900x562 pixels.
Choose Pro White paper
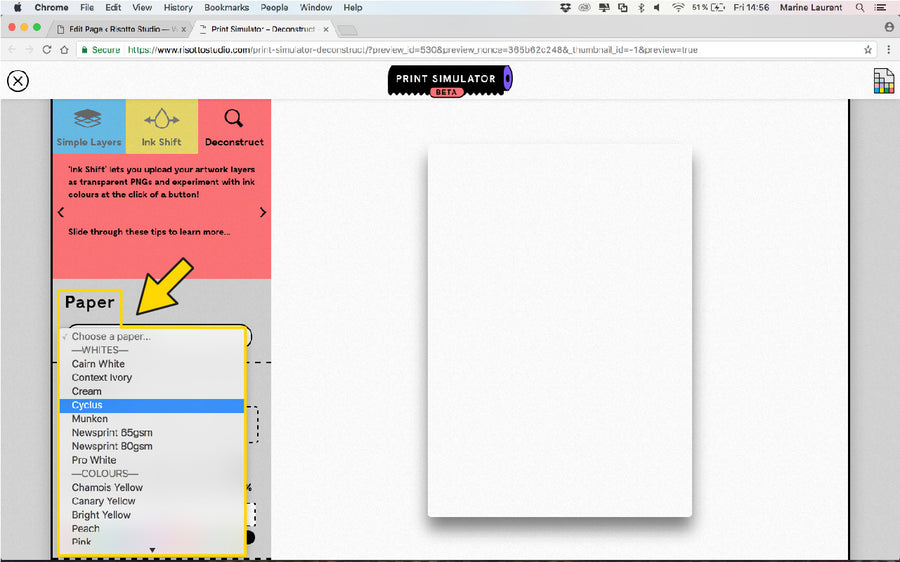[152, 460]
